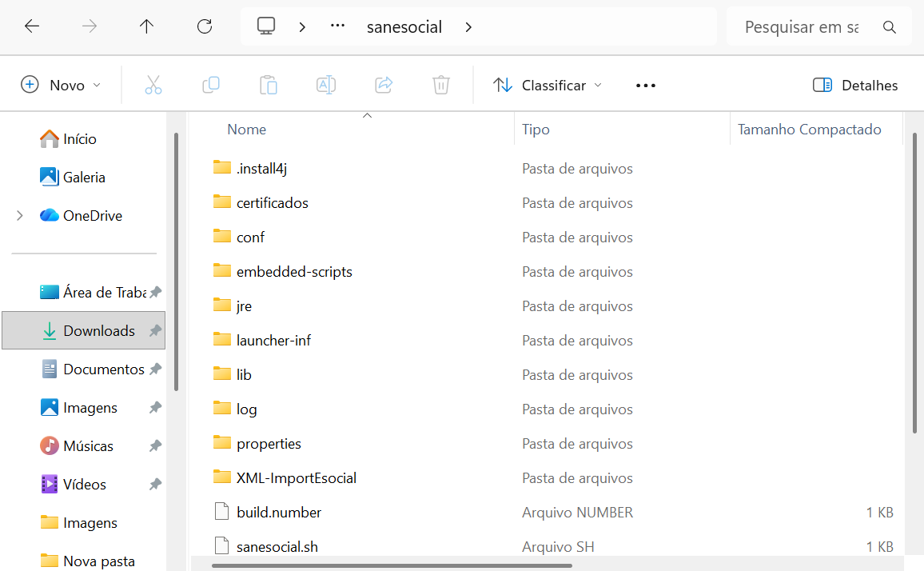Click the Cut scissors icon
This screenshot has width=924, height=571.
(153, 85)
